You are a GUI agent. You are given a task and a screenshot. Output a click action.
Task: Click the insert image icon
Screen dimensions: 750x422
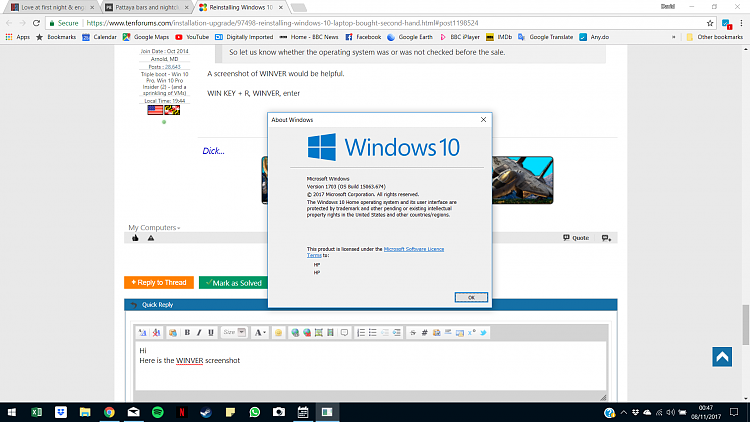[319, 333]
